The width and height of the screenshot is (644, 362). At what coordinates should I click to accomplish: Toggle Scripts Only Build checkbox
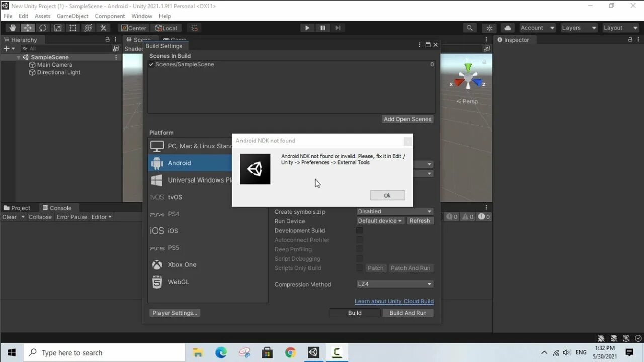[x=360, y=268]
